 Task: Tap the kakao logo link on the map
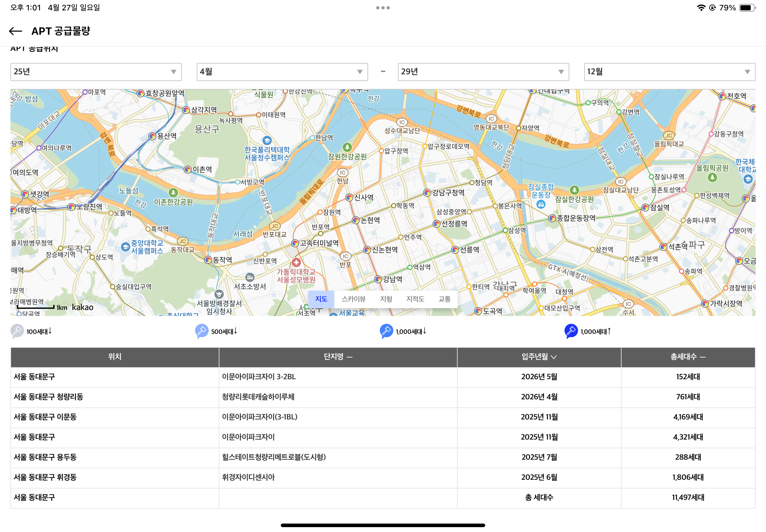tap(82, 307)
